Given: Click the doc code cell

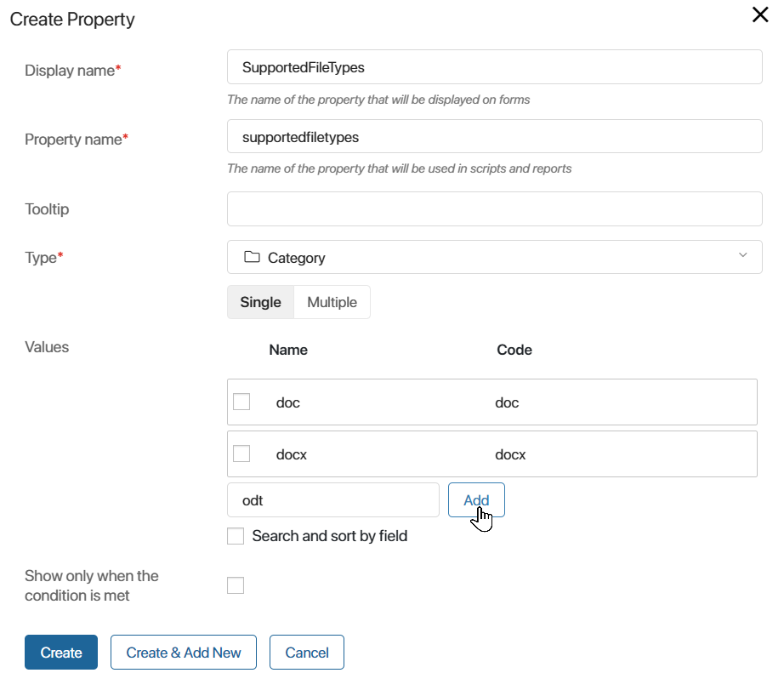Looking at the screenshot, I should (x=507, y=402).
